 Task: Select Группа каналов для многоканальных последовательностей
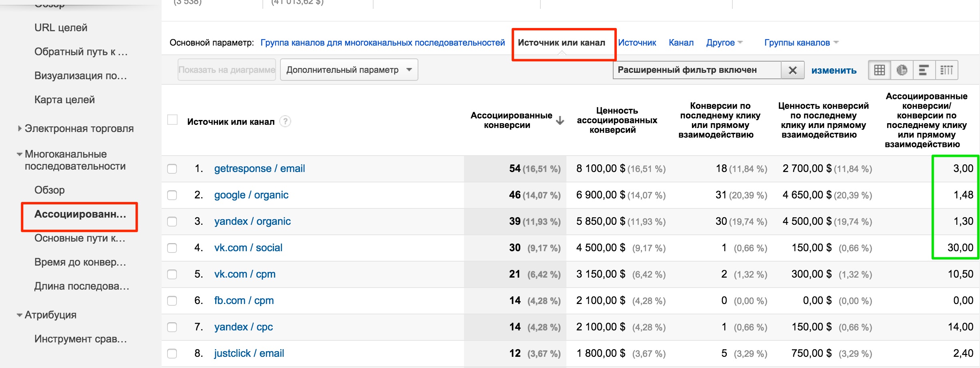click(383, 43)
